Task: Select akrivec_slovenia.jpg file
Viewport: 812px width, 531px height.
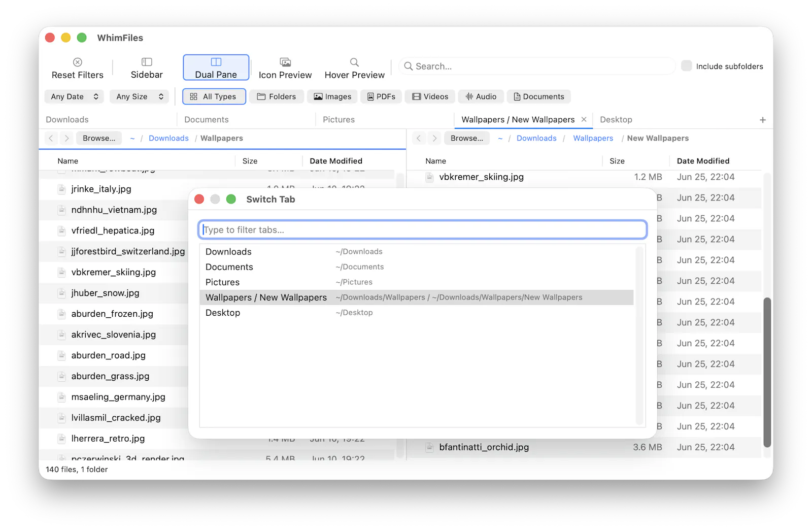Action: point(114,335)
